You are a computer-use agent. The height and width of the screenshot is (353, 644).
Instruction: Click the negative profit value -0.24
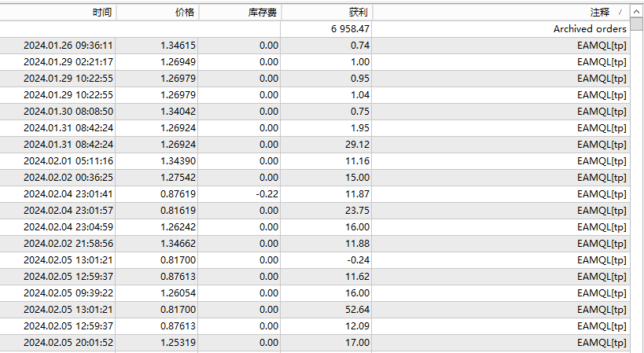358,260
